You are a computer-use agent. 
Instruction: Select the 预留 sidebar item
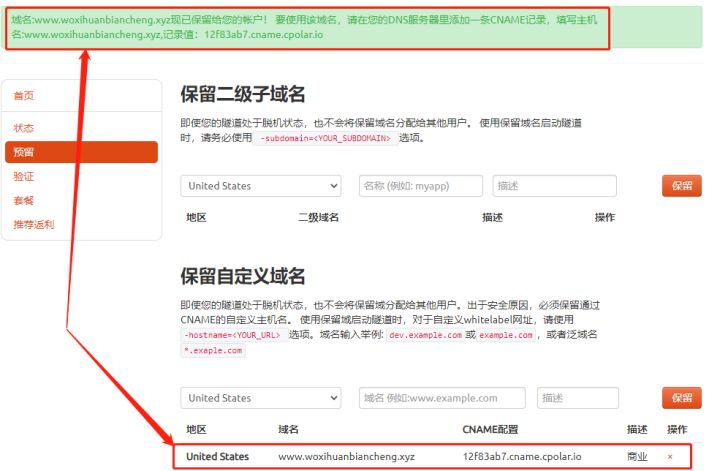click(81, 152)
